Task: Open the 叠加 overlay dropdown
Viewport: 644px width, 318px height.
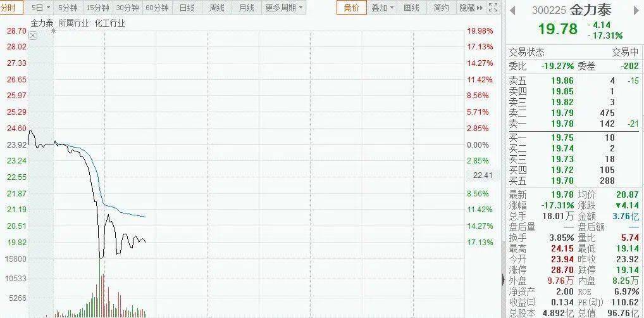Action: [382, 8]
